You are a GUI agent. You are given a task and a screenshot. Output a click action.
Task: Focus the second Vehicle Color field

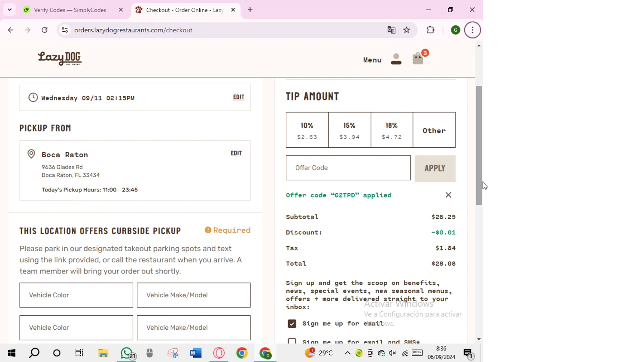click(76, 328)
